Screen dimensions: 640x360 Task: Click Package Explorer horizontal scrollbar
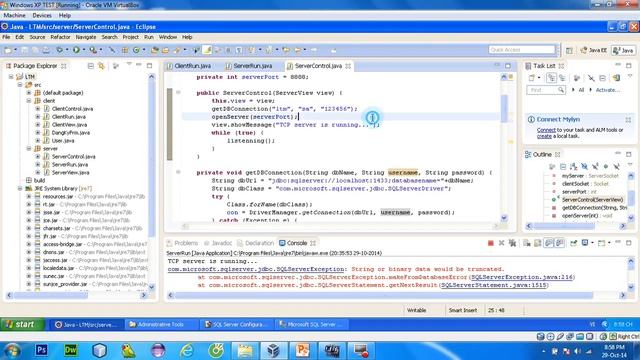[x=51, y=295]
